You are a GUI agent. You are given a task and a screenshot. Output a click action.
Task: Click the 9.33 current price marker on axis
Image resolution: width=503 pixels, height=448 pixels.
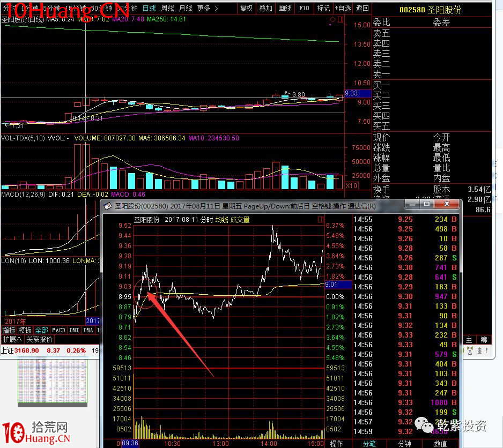click(x=358, y=93)
